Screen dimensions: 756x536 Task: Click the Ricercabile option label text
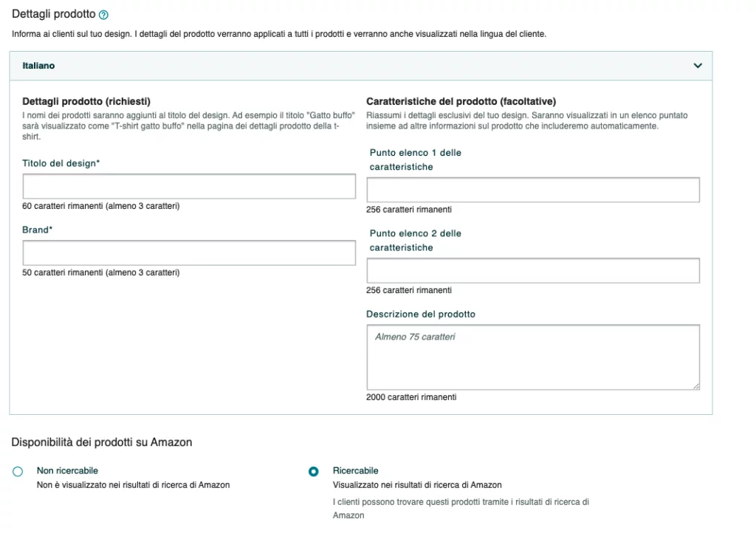tap(355, 470)
